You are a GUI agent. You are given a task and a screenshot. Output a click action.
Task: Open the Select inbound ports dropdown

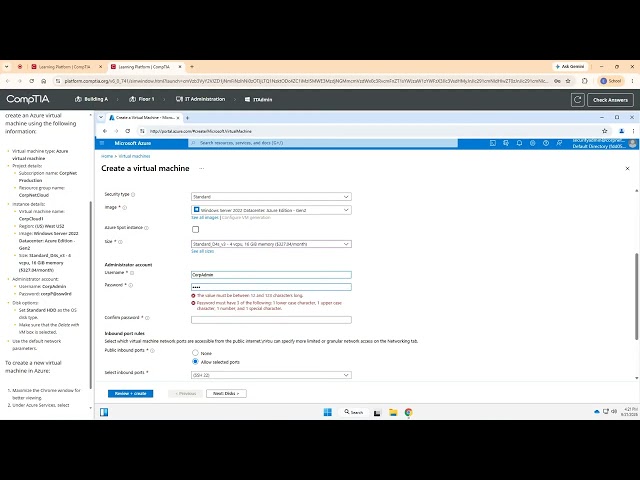point(271,375)
